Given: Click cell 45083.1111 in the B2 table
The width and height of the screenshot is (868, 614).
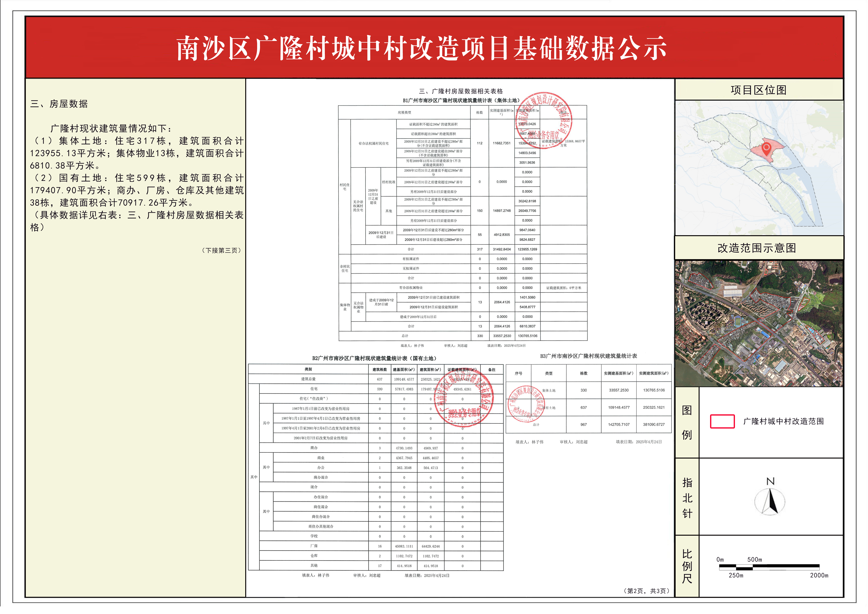Looking at the screenshot, I should tap(404, 546).
